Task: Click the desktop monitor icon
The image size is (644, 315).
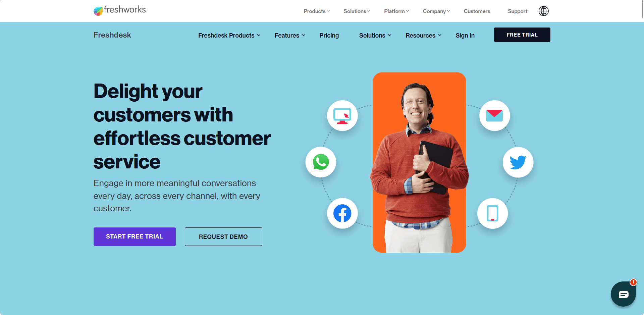Action: (342, 116)
